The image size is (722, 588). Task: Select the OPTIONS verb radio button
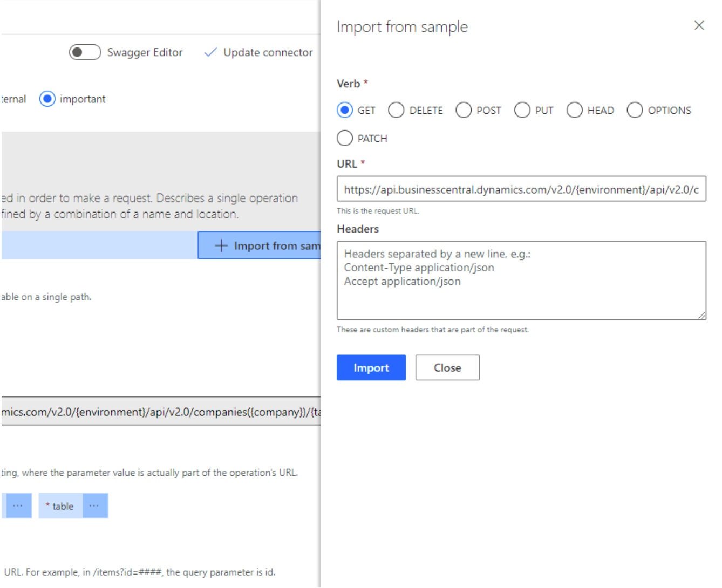(x=635, y=111)
